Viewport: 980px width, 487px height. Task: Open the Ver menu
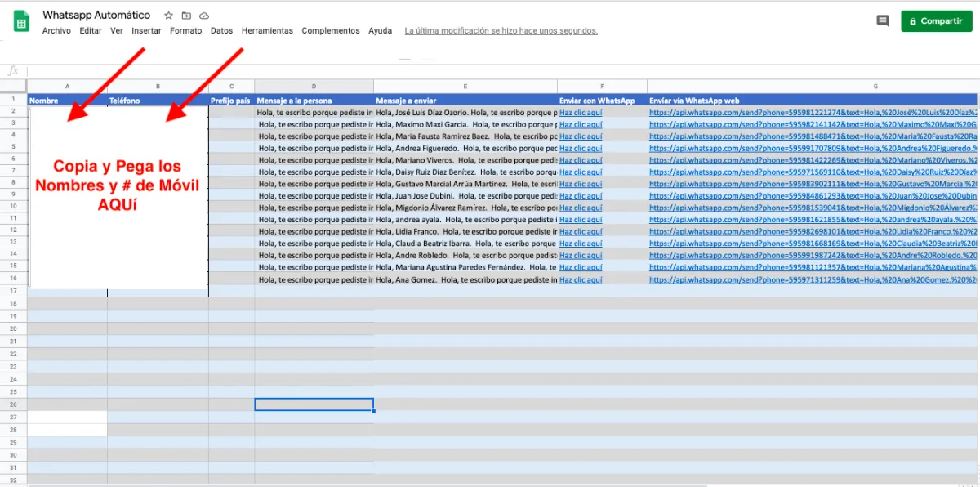coord(117,31)
